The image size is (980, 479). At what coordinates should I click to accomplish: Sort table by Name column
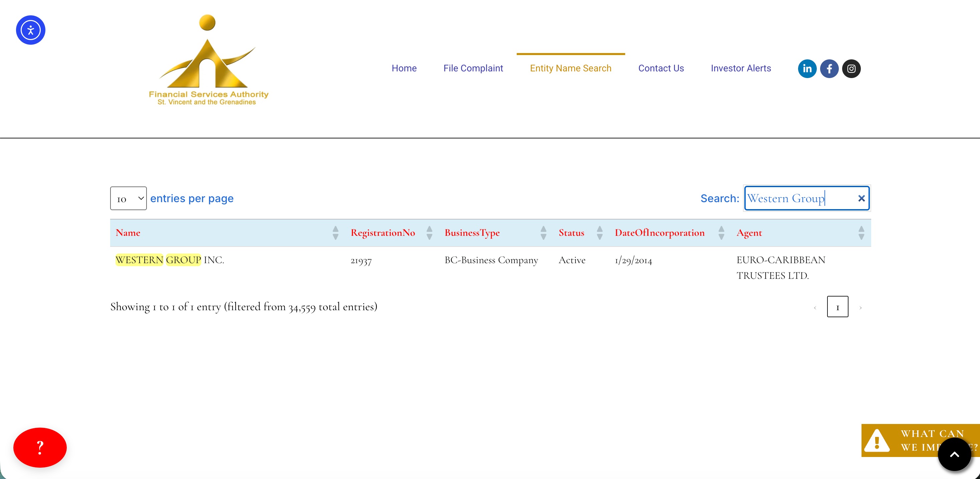click(128, 232)
